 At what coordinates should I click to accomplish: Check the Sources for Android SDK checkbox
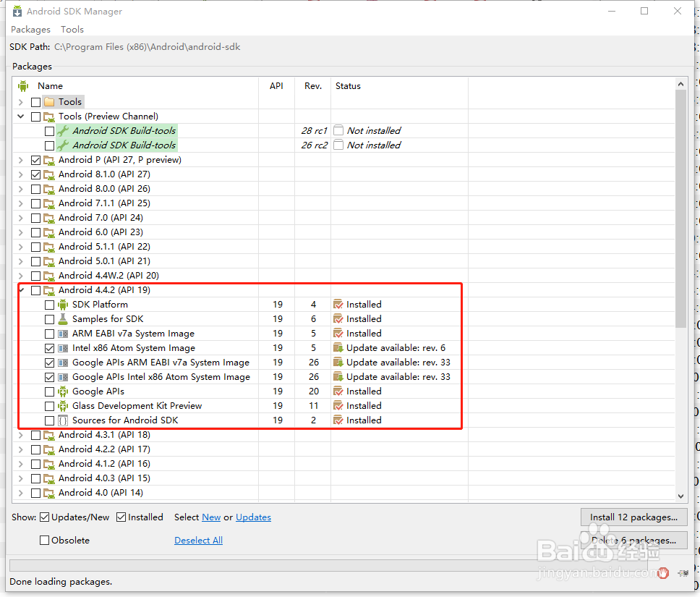50,421
